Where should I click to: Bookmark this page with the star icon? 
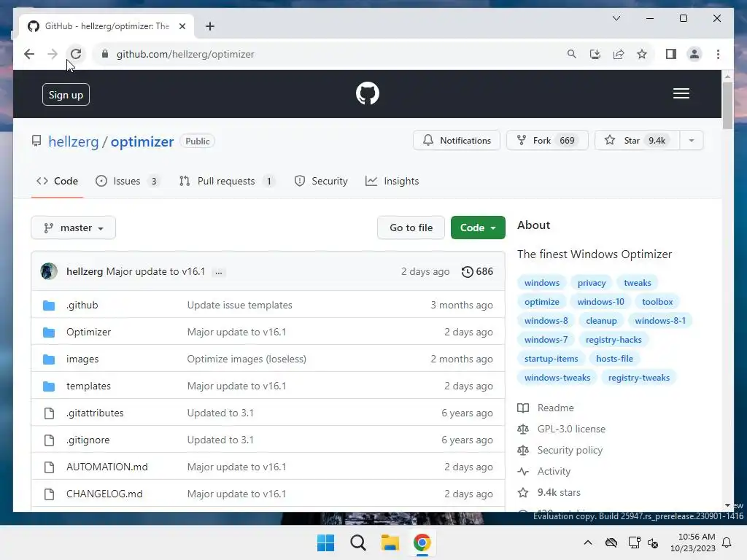642,54
